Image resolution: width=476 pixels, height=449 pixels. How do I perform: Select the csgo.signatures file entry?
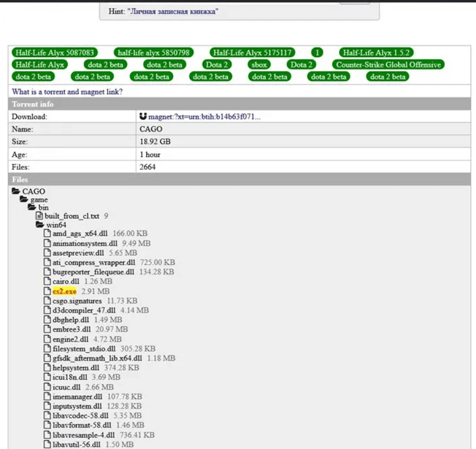(77, 301)
